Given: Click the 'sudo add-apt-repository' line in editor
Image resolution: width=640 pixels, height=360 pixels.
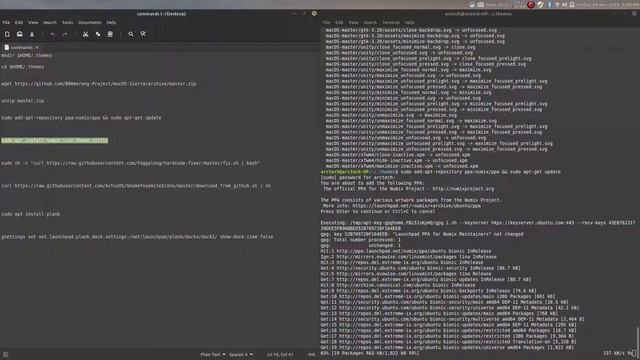Looking at the screenshot, I should point(81,118).
